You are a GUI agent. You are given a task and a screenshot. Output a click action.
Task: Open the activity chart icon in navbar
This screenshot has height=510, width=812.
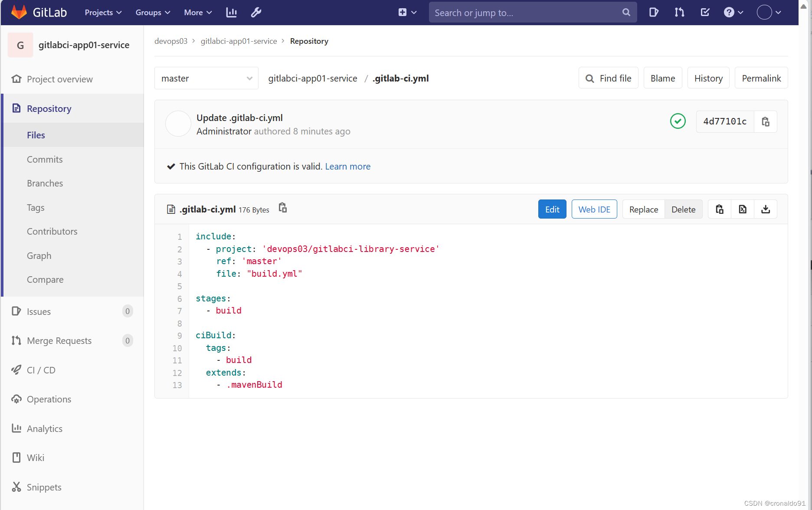(x=232, y=13)
